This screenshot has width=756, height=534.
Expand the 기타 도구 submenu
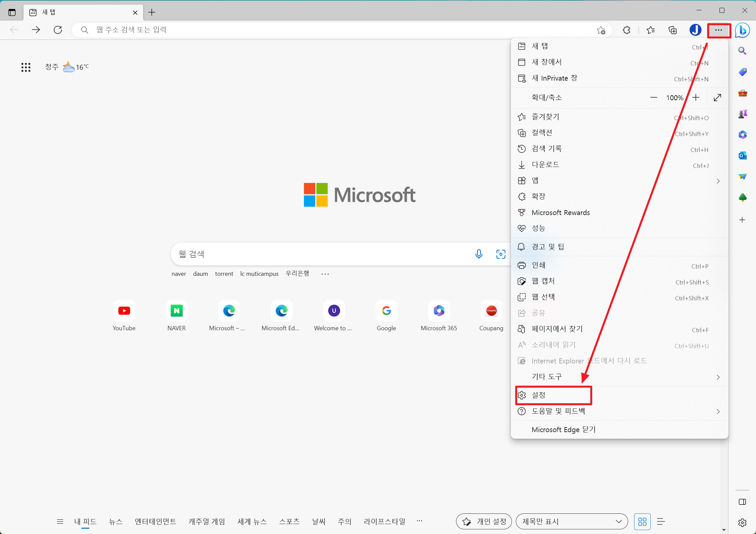(x=619, y=377)
